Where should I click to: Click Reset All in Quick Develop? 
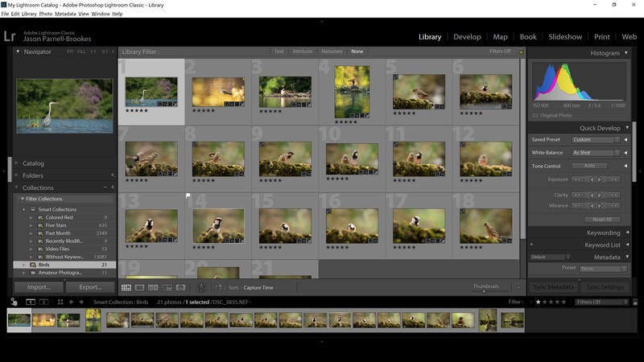click(602, 220)
